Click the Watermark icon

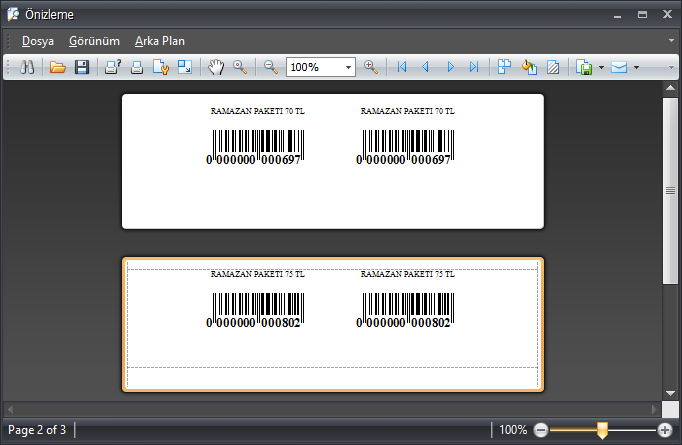pos(553,67)
